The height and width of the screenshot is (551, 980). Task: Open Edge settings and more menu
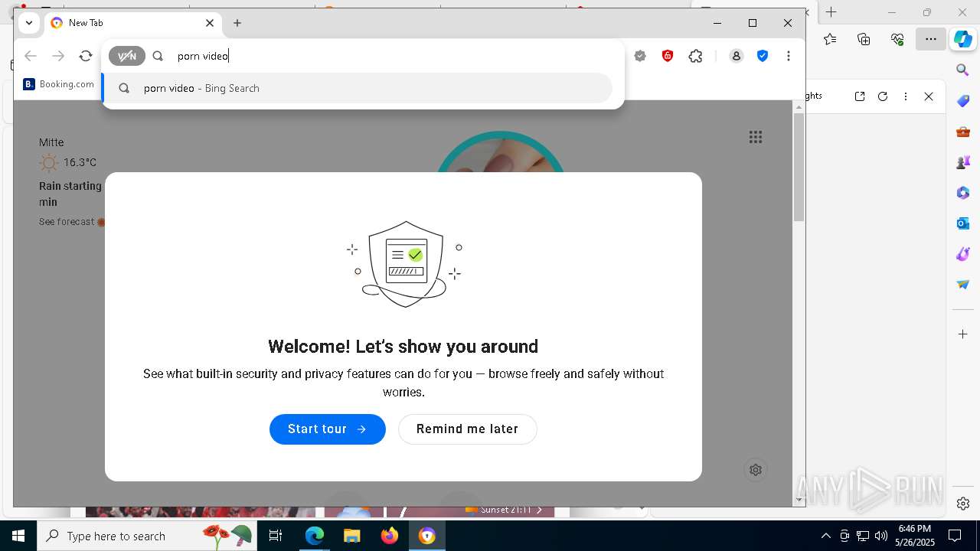pyautogui.click(x=931, y=39)
